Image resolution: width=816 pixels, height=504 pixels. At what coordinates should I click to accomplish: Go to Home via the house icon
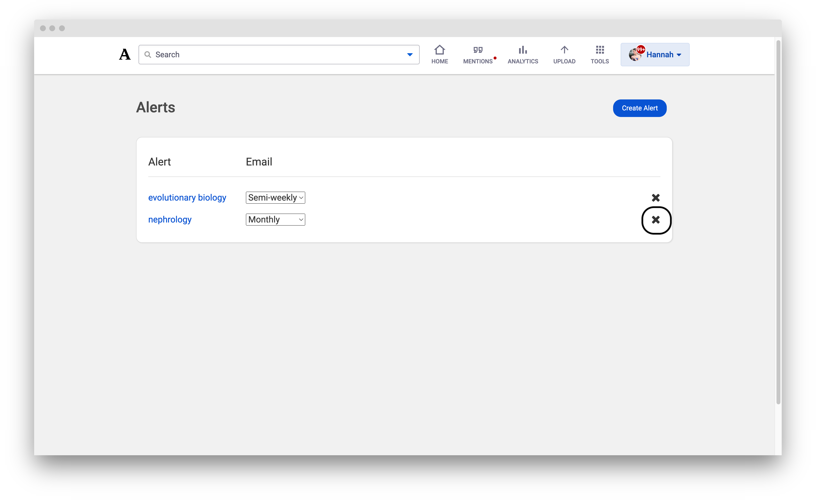tap(439, 50)
